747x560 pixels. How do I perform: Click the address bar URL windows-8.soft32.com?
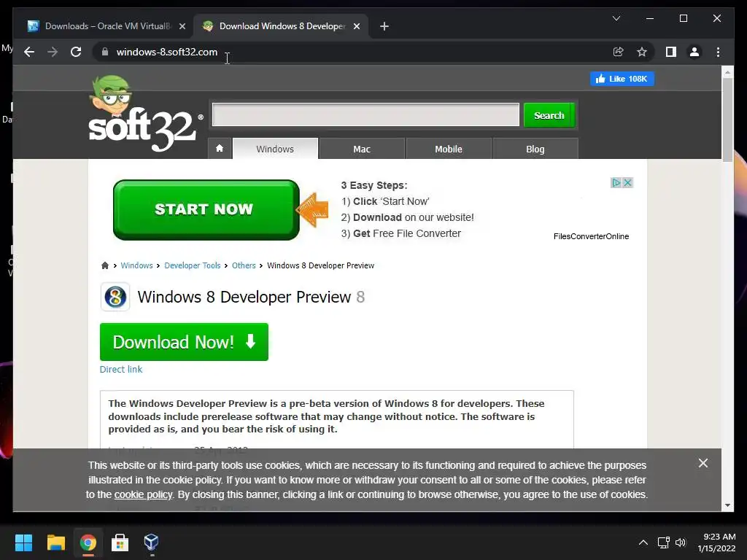click(x=167, y=52)
